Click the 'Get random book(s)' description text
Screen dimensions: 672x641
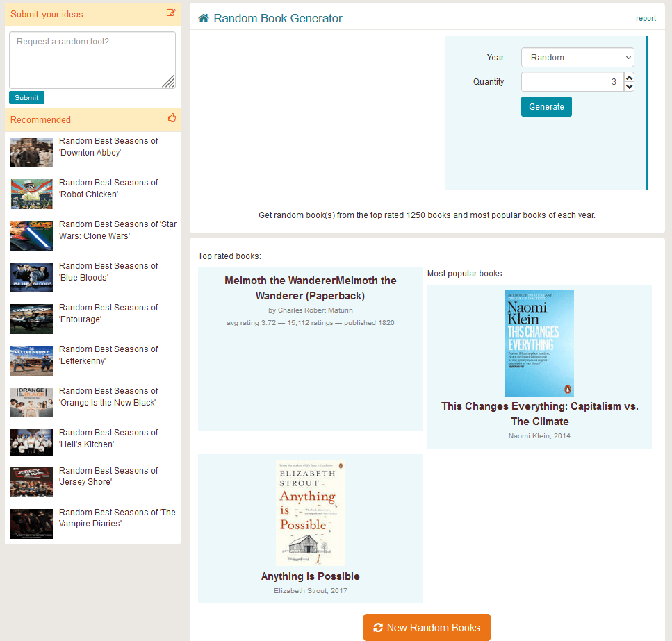[x=427, y=215]
